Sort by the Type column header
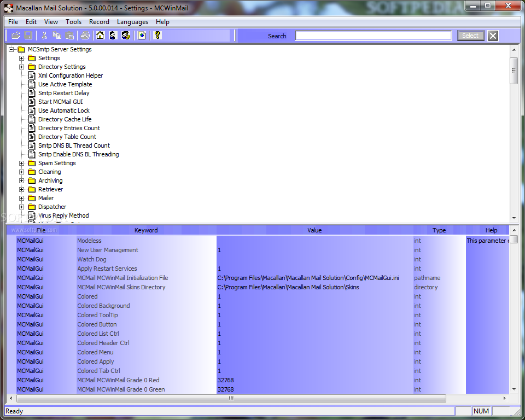The image size is (525, 420). pyautogui.click(x=439, y=230)
